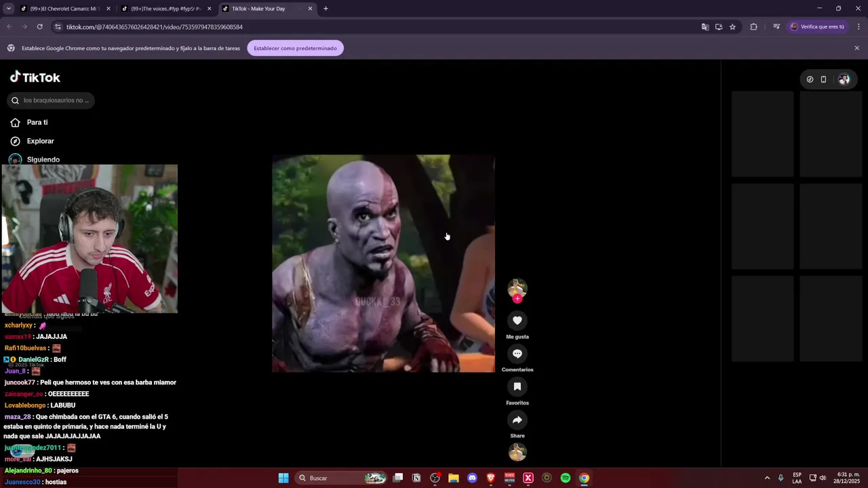
Task: Click the volume icon in system tray
Action: 823,478
